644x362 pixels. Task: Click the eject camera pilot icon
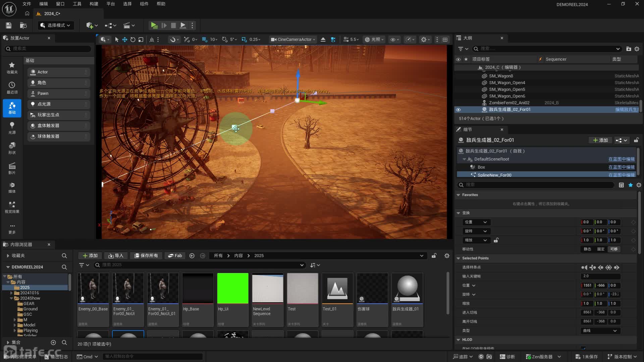[323, 40]
